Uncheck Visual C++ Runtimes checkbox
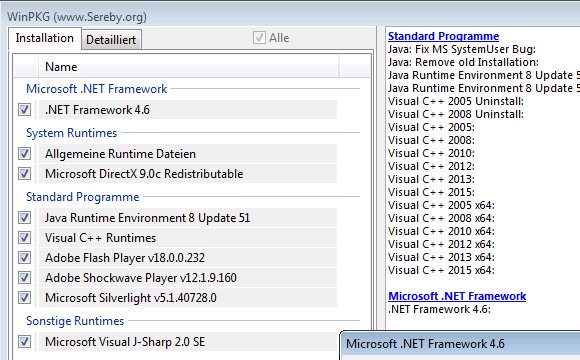 pos(24,238)
